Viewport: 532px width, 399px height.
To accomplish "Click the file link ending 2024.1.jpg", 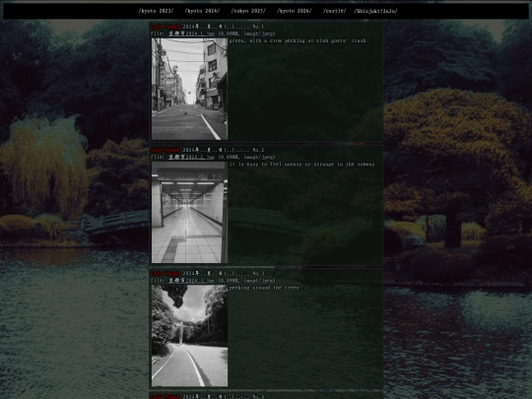I will click(x=192, y=33).
